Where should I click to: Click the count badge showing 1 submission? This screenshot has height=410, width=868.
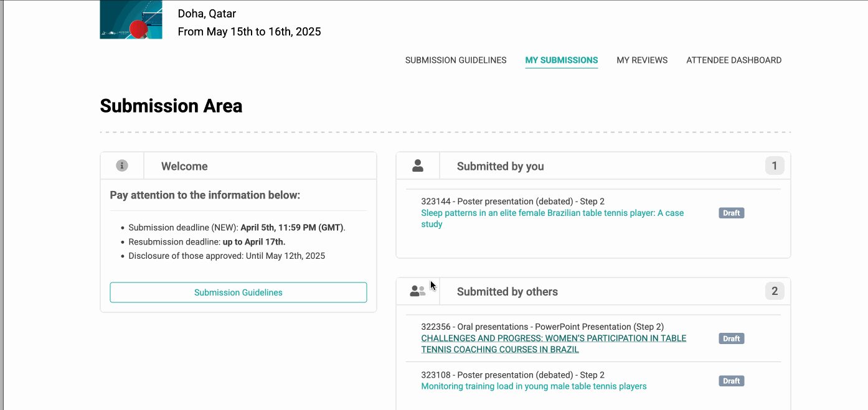(775, 165)
